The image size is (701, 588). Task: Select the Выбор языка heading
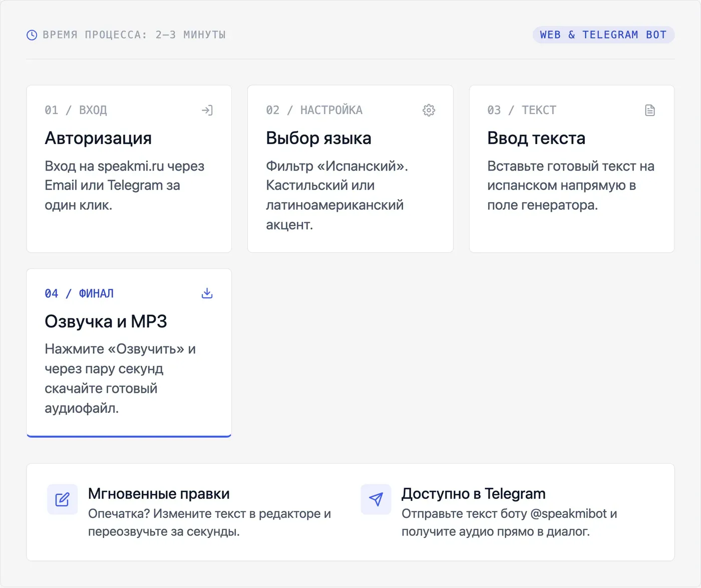[x=318, y=138]
